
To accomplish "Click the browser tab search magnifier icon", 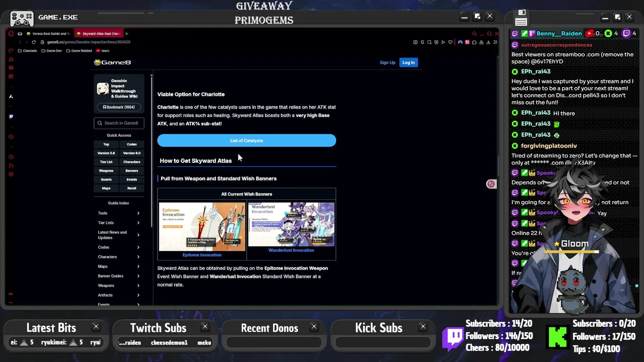I will (474, 34).
